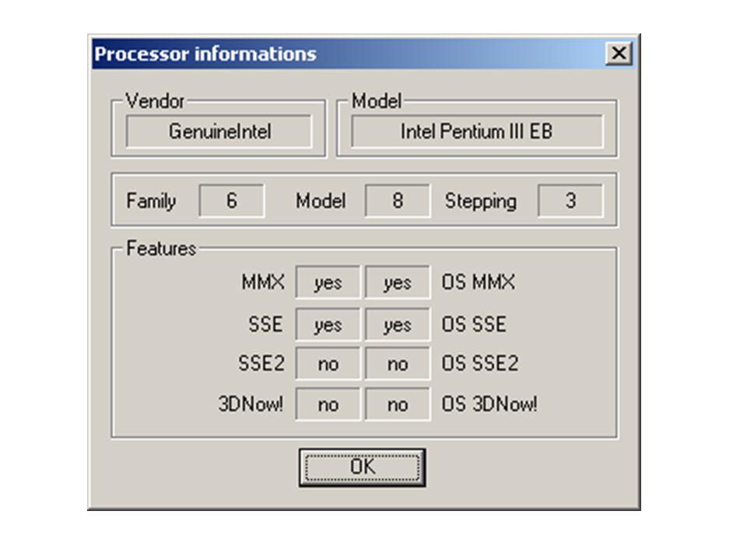This screenshot has height=560, width=747.
Task: Select the SSE yes value box
Action: click(x=328, y=324)
